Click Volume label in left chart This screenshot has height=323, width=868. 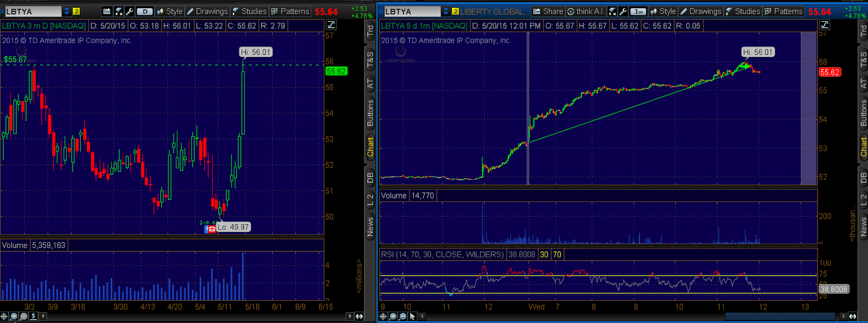15,245
